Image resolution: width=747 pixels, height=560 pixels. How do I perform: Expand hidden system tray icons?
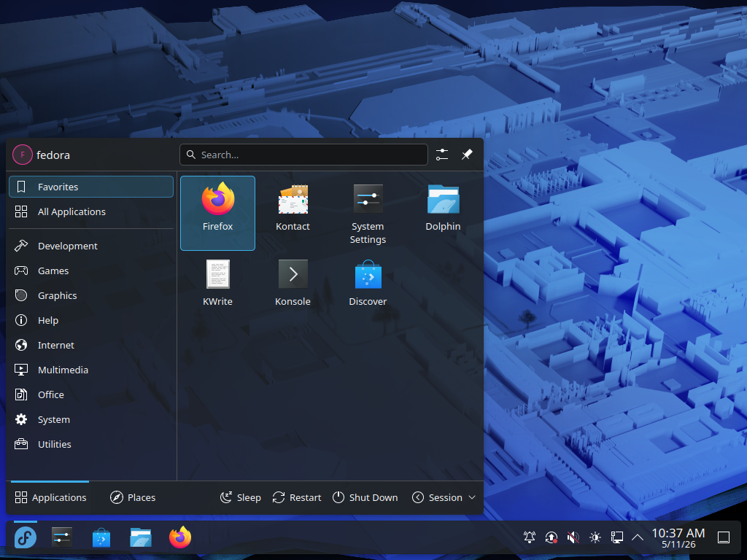[x=638, y=537]
